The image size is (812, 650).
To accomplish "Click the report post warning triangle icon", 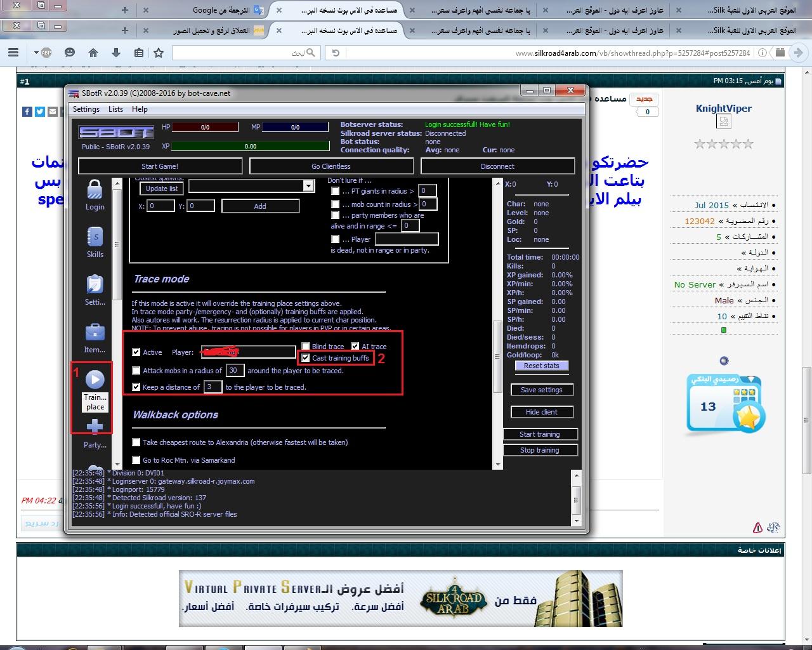I will 757,527.
